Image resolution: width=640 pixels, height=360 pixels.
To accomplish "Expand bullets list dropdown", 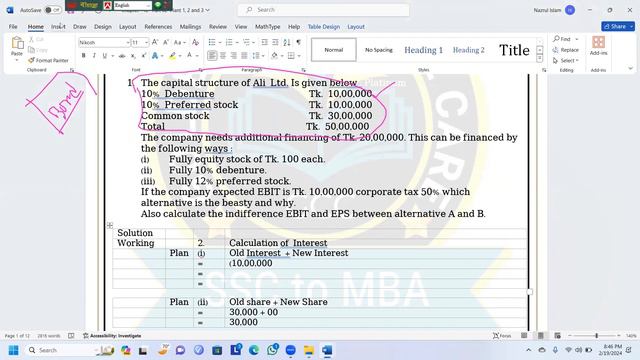I will pos(220,42).
